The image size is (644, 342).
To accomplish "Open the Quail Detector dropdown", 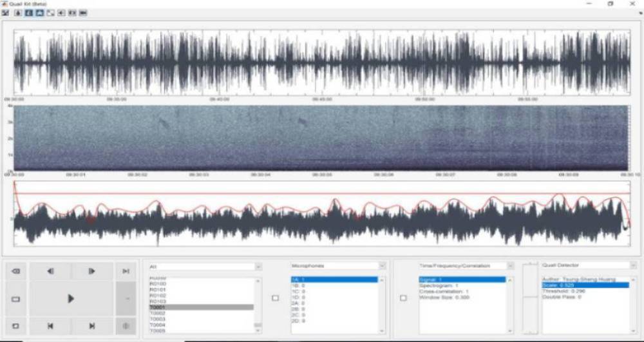I will tap(589, 265).
